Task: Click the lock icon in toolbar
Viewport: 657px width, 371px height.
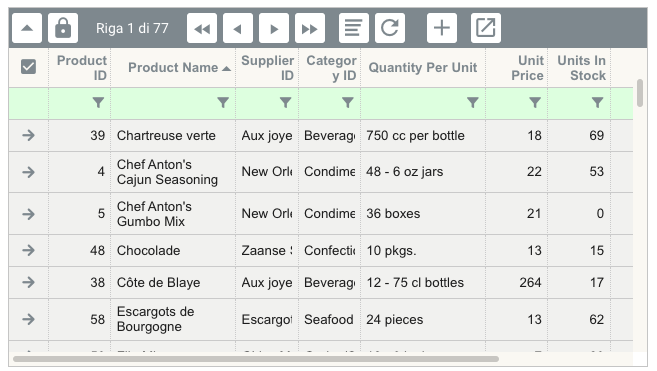Action: coord(63,28)
